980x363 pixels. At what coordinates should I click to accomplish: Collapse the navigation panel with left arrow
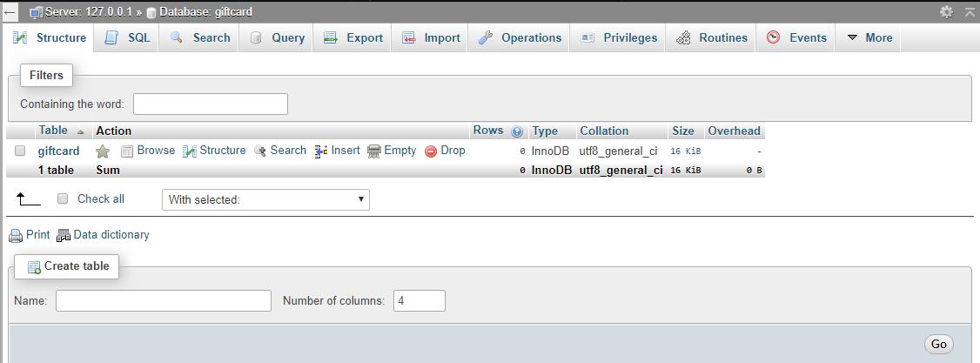point(10,12)
